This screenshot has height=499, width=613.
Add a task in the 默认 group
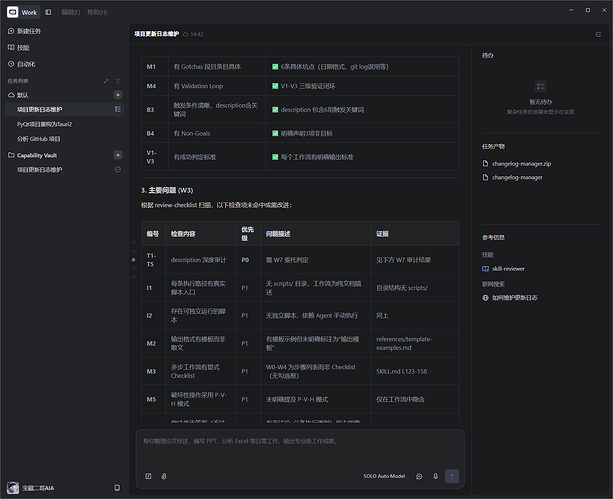tap(118, 95)
